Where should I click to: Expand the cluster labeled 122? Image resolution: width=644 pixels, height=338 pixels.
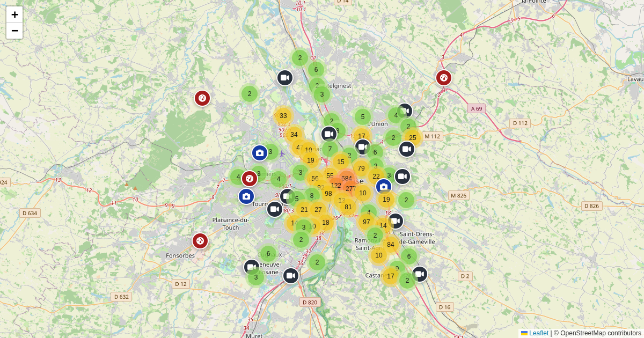pos(336,185)
